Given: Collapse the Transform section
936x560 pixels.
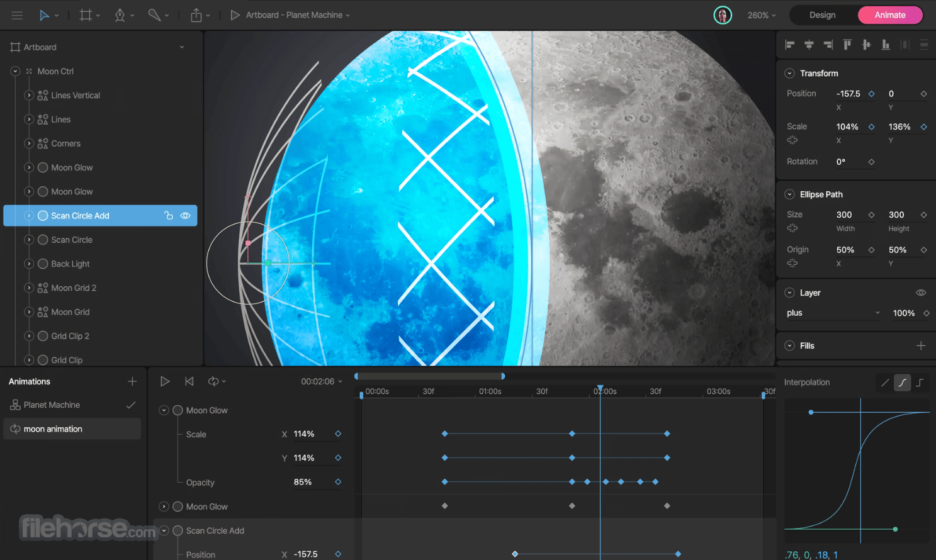Looking at the screenshot, I should tap(789, 74).
